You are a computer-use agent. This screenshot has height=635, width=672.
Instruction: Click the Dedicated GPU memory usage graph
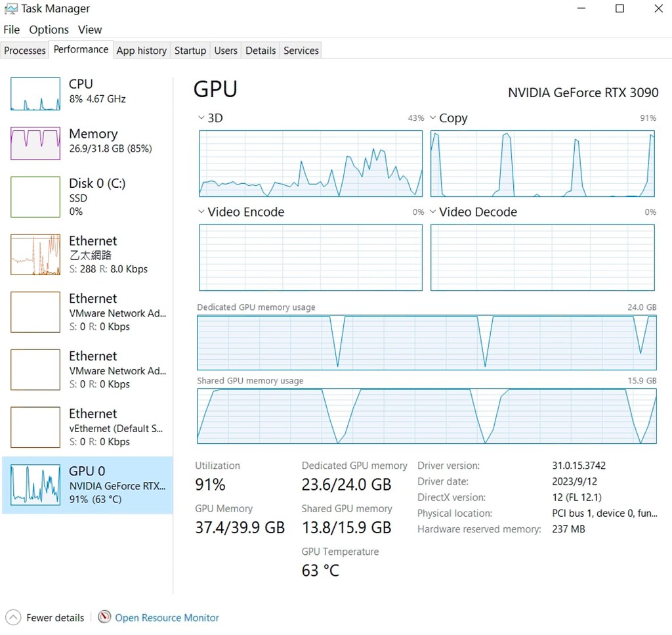(427, 343)
